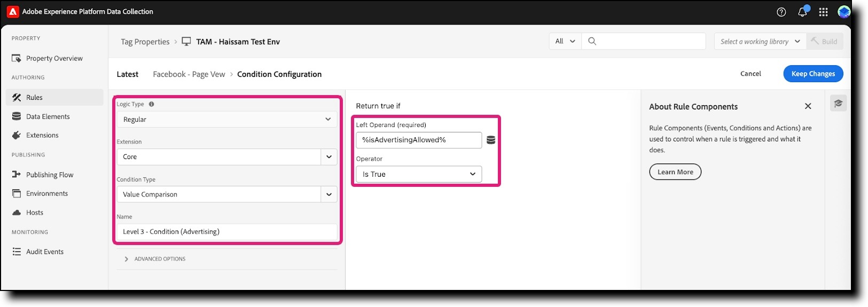
Task: Open Property Overview in the sidebar
Action: pyautogui.click(x=54, y=58)
